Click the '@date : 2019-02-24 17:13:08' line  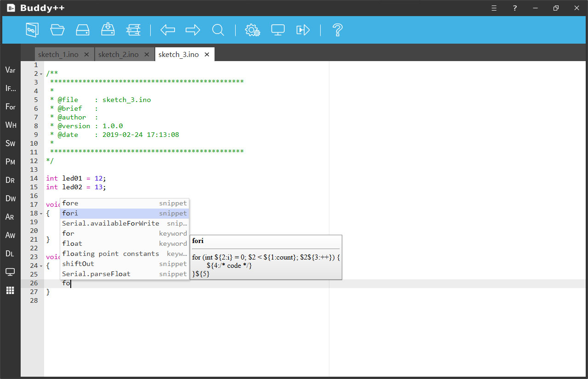point(114,135)
